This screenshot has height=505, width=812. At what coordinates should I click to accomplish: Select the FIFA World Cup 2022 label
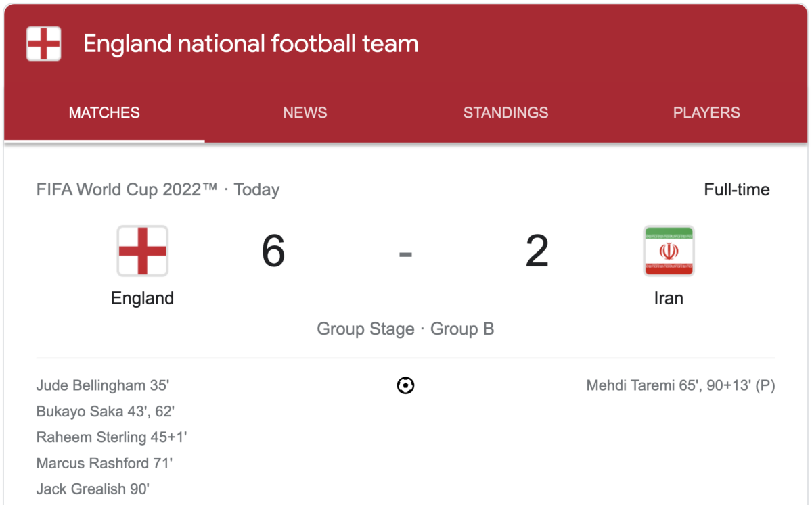127,189
